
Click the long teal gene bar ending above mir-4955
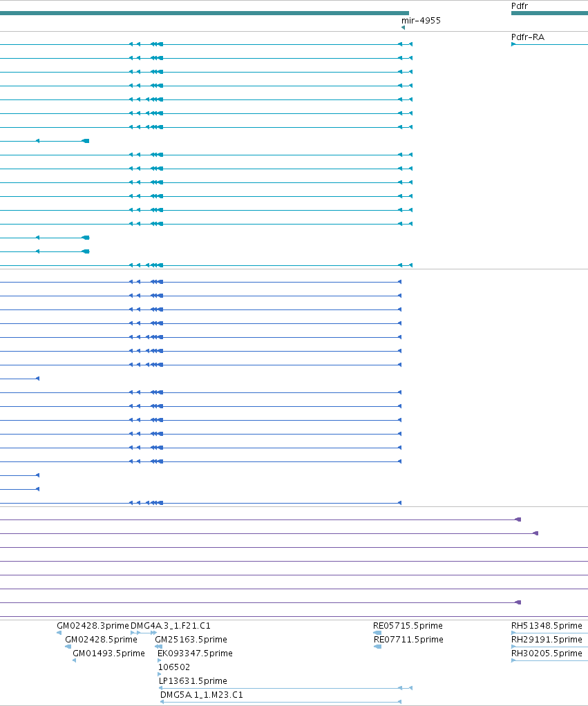tap(205, 14)
